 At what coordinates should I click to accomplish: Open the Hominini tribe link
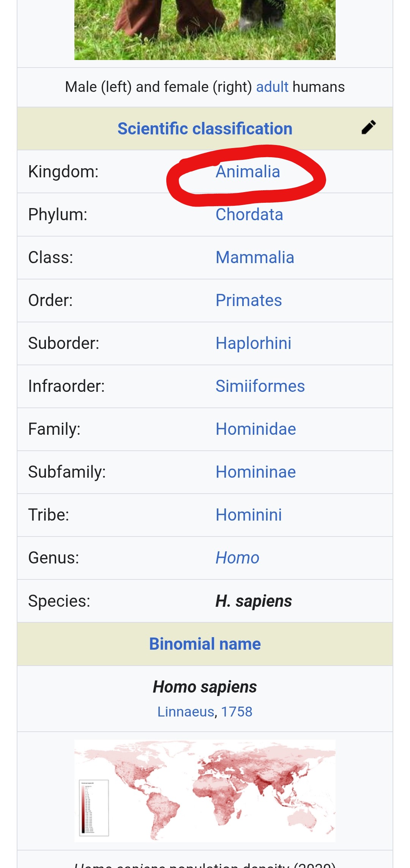coord(249,515)
